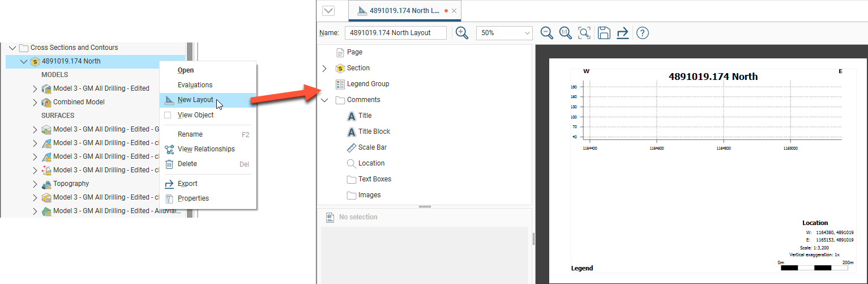
Task: Click the zoom out magnifier icon
Action: tap(546, 33)
